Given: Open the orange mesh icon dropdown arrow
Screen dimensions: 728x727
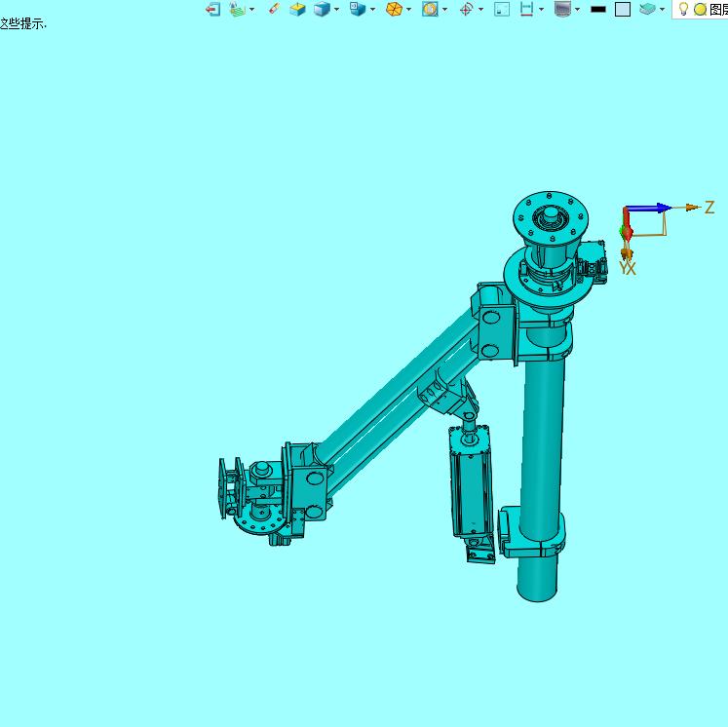Looking at the screenshot, I should (409, 10).
